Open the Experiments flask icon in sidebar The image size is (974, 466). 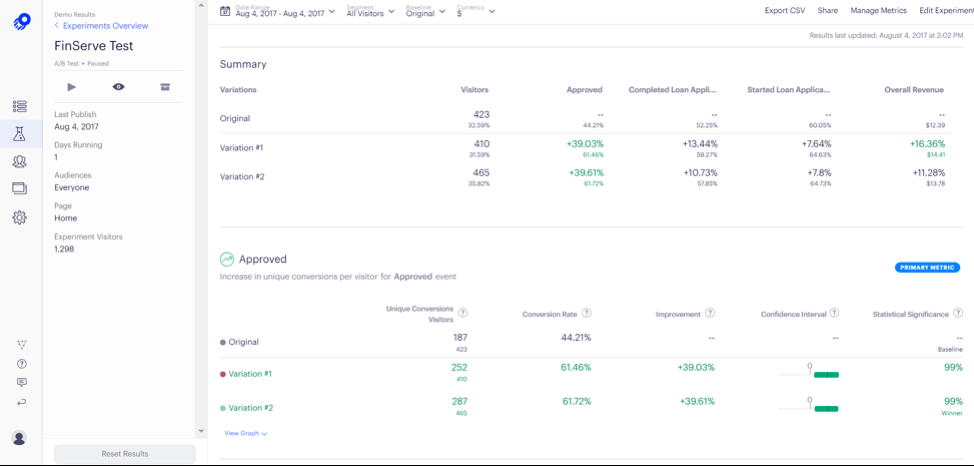[20, 134]
